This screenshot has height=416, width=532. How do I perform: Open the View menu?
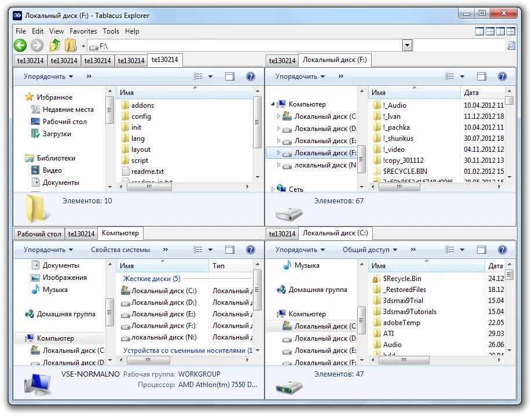(x=56, y=31)
